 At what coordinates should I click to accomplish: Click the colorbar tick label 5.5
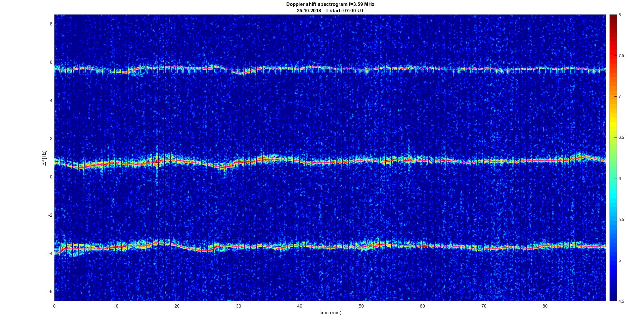(x=621, y=219)
